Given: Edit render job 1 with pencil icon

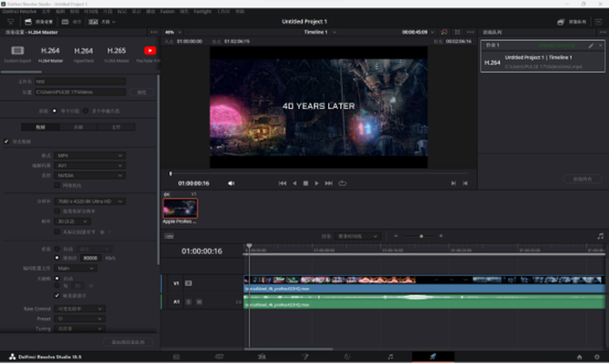Looking at the screenshot, I should click(591, 45).
